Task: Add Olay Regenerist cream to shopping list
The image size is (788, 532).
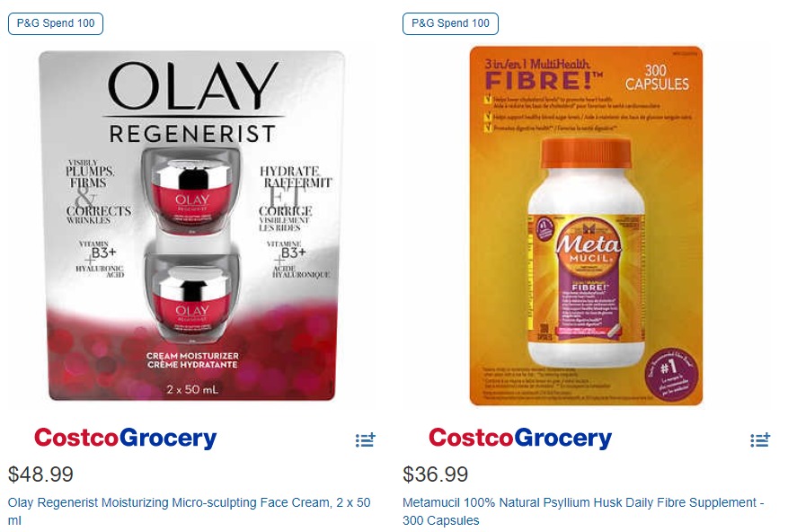Action: click(366, 439)
